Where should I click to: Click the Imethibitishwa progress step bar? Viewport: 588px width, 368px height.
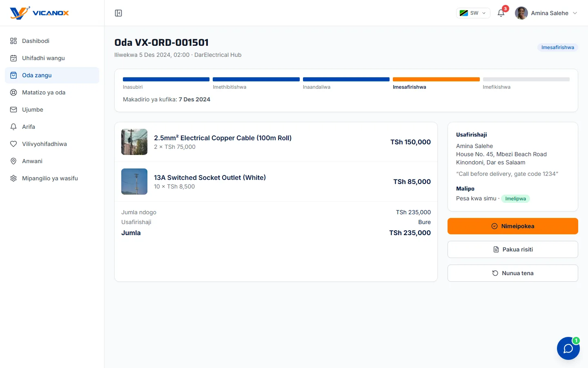click(256, 79)
